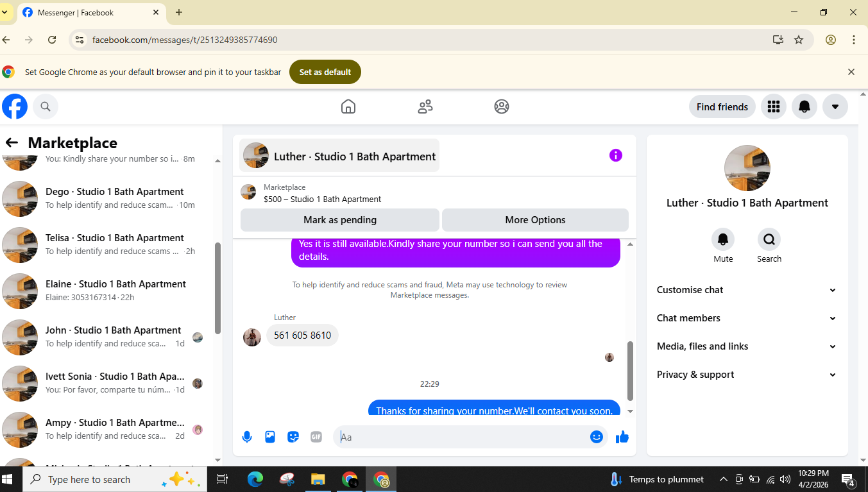868x492 pixels.
Task: Click the Find friends button
Action: (722, 106)
